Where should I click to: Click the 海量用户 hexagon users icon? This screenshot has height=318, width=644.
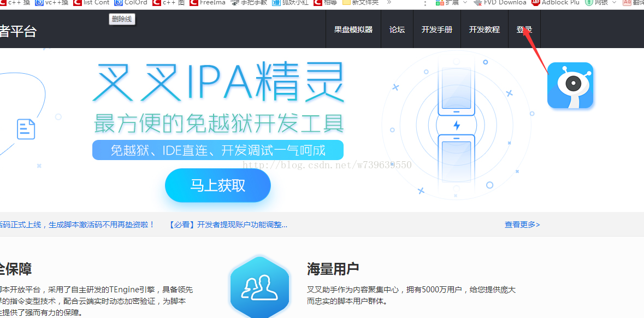259,287
